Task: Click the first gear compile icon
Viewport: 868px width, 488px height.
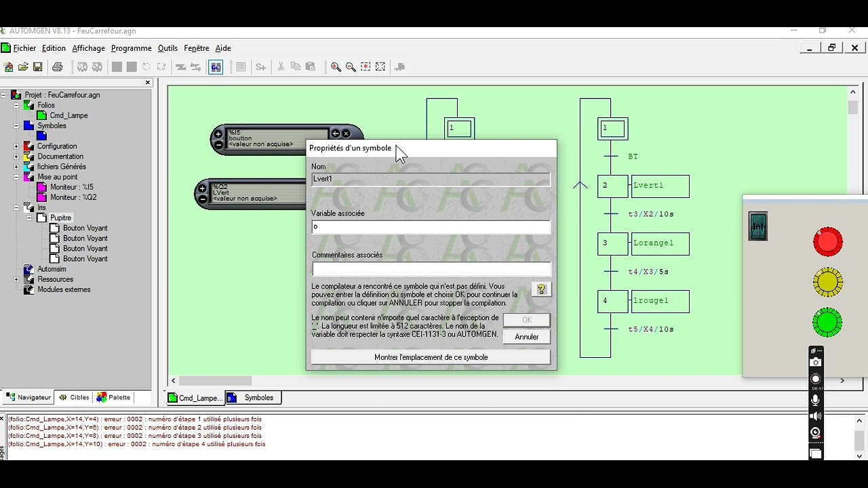Action: pyautogui.click(x=83, y=67)
